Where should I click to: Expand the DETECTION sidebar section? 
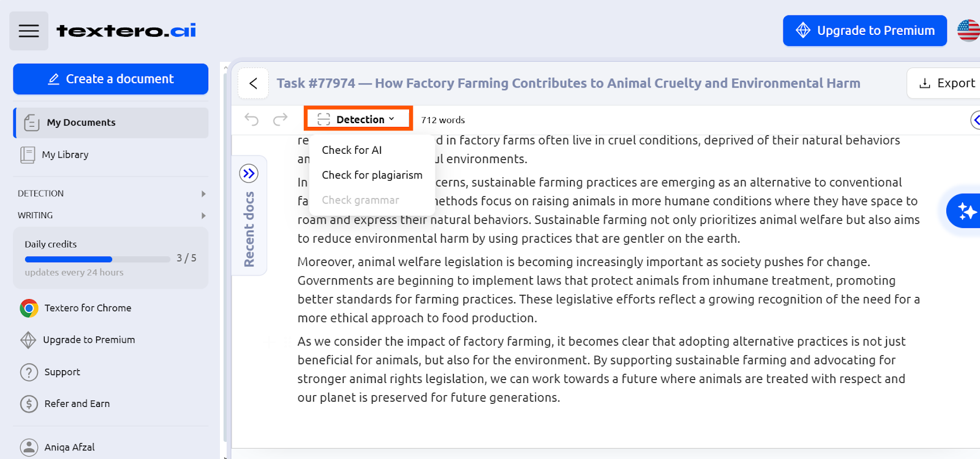click(111, 194)
